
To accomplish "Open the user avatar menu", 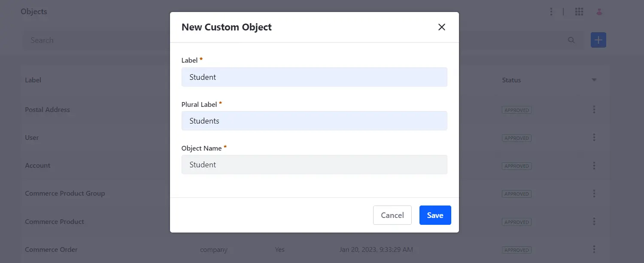I will tap(599, 12).
